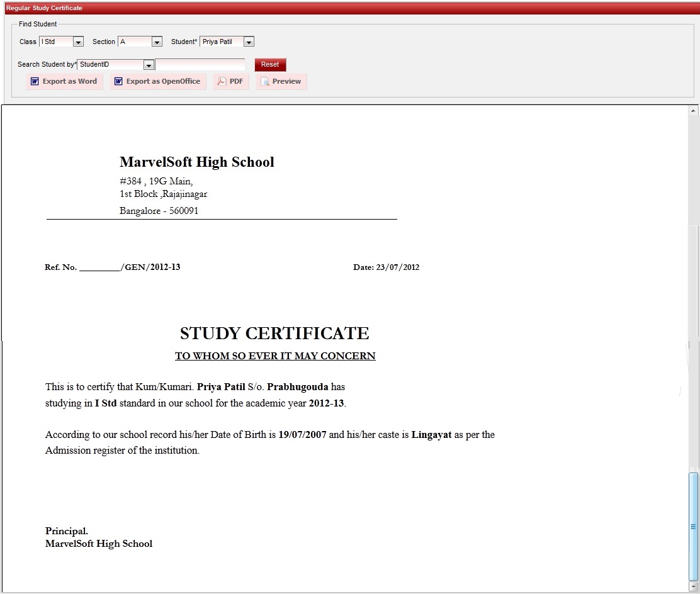Click the MarvelSoft High School letterhead heading
Screen dimensions: 700x594
coord(196,162)
